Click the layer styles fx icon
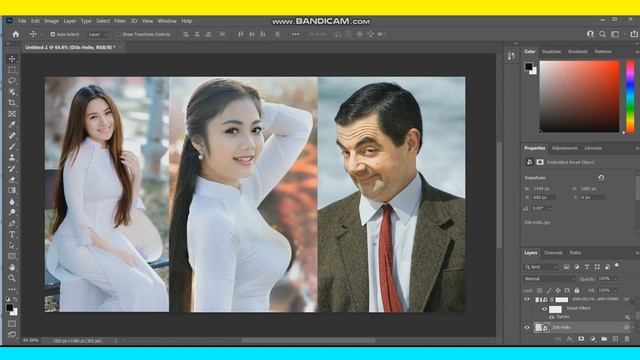The width and height of the screenshot is (640, 360). tap(570, 339)
